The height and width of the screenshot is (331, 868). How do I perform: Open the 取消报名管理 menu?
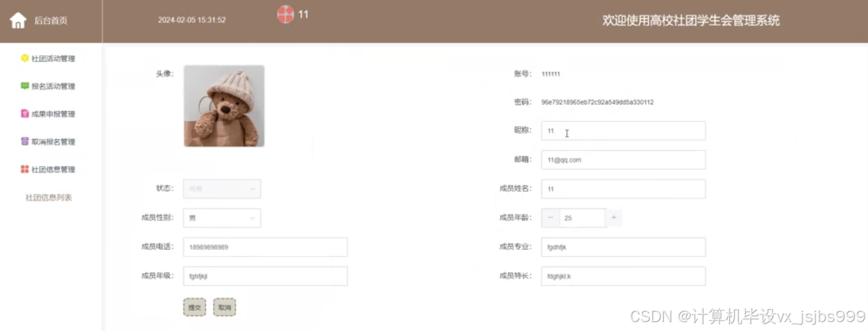[53, 142]
